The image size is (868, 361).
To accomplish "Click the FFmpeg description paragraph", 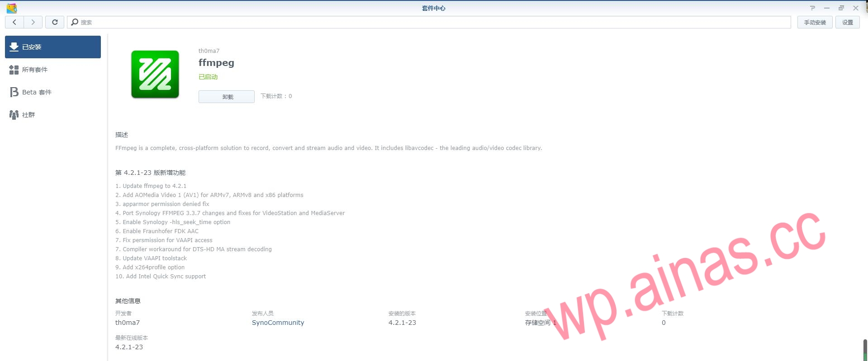I will (x=328, y=148).
